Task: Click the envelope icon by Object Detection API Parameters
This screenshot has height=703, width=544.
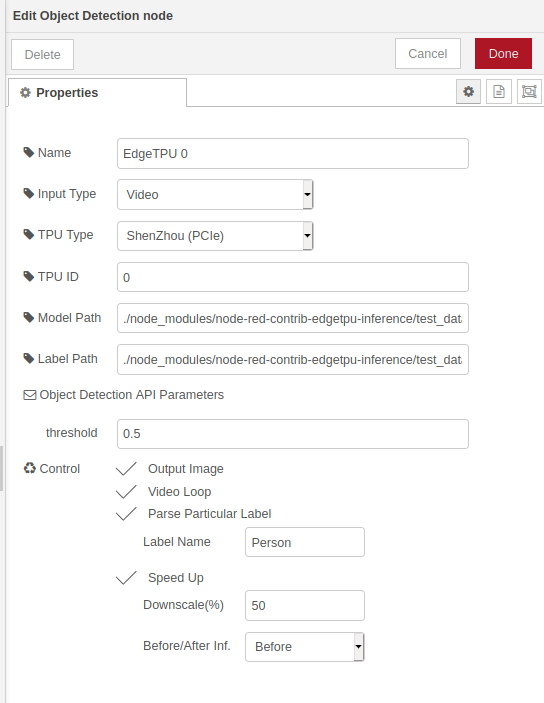Action: [30, 395]
